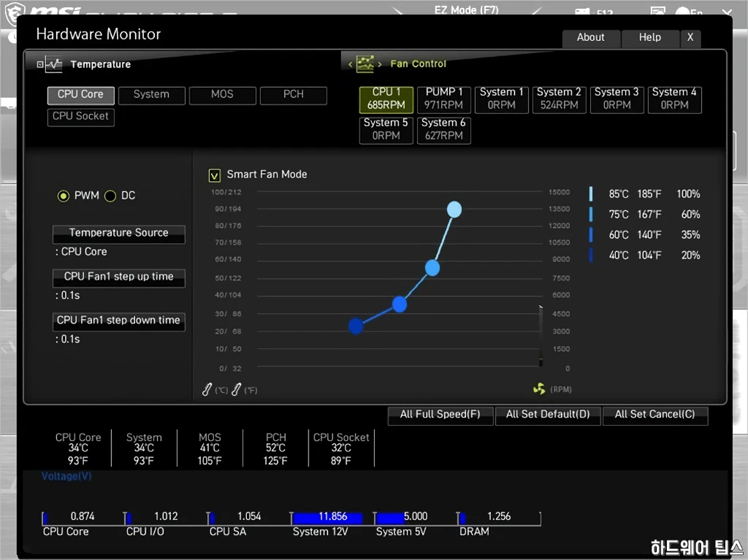Choose the System 3 fan
748x560 pixels.
click(617, 99)
